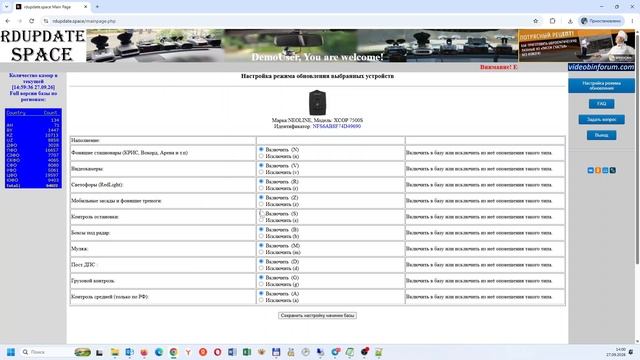
Task: Select Исключить (r) for Светофоры RedLight
Action: (x=261, y=188)
